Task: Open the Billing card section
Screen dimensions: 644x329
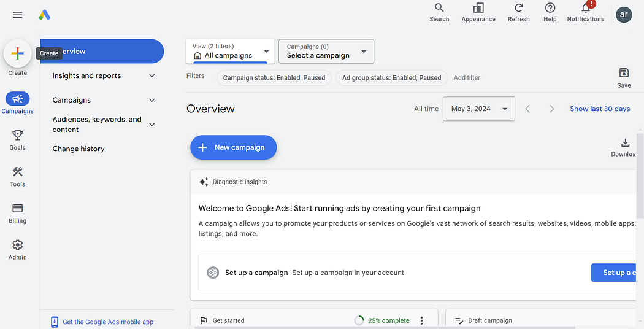Action: [x=18, y=214]
